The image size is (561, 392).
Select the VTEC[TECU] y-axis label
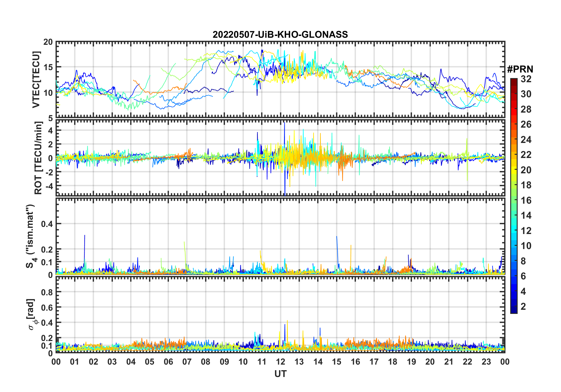click(36, 80)
